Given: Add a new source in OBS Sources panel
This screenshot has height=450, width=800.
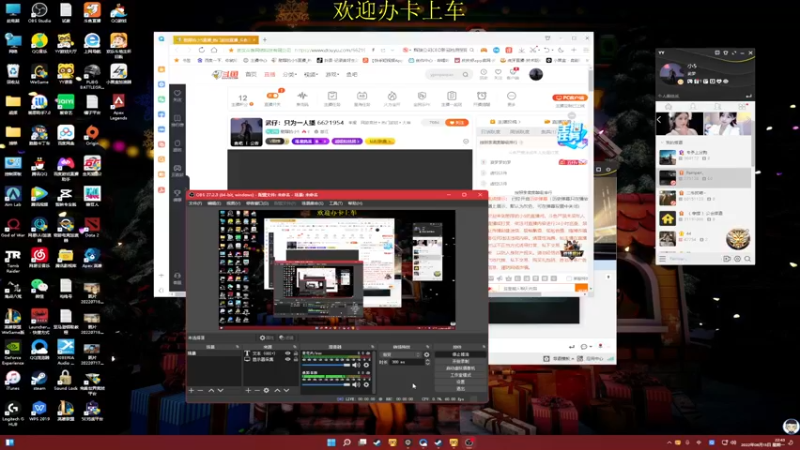Looking at the screenshot, I should 248,390.
